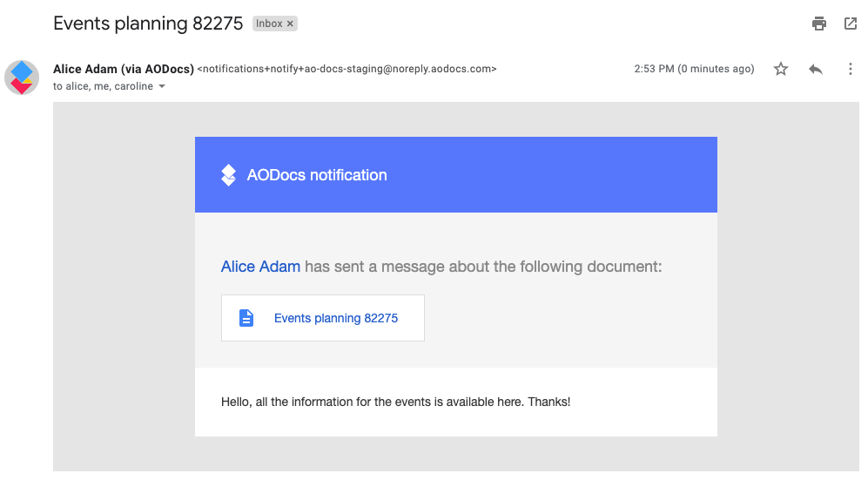Print the email with the printer icon
Viewport: 868px width, 487px height.
(818, 24)
